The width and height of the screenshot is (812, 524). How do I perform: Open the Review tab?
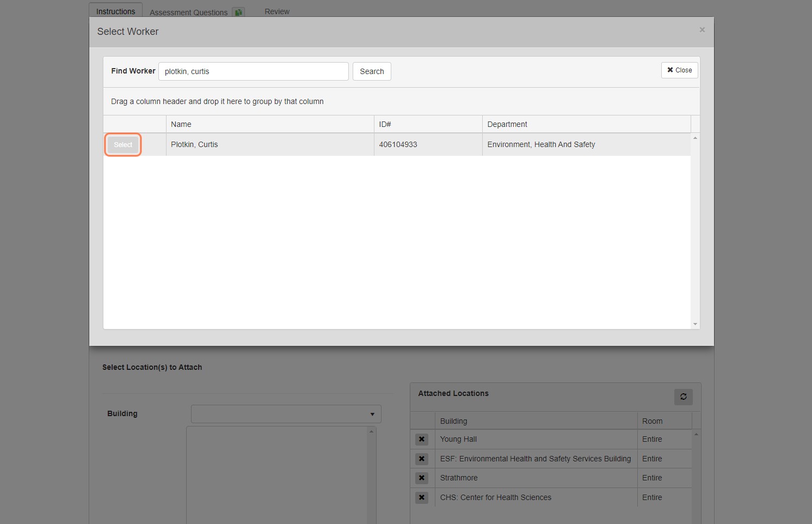277,11
